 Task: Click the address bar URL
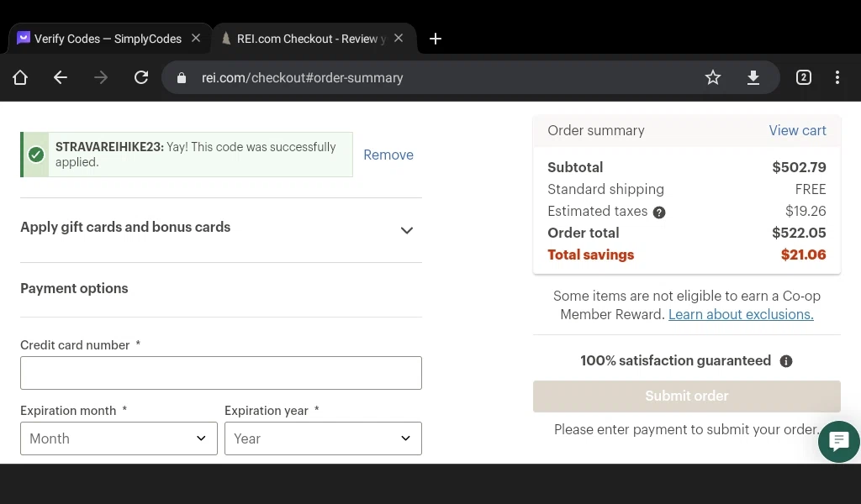pyautogui.click(x=302, y=78)
